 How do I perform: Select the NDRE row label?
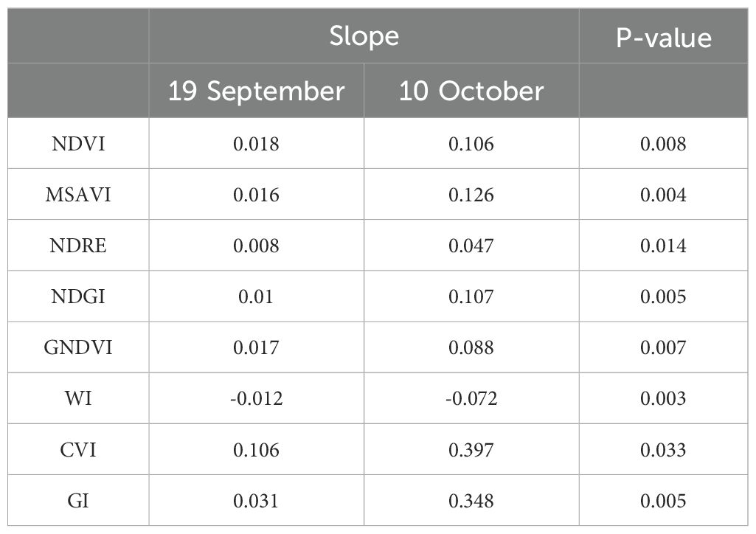[78, 246]
